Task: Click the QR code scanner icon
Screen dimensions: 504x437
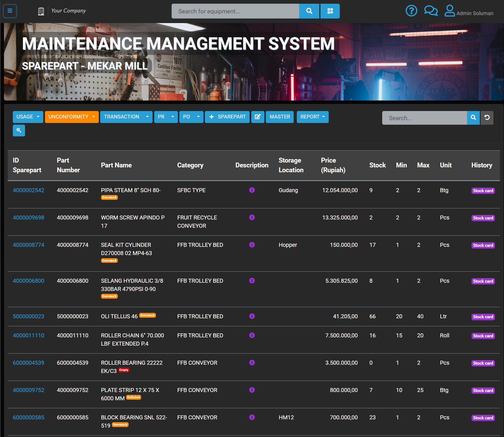Action: (x=330, y=11)
